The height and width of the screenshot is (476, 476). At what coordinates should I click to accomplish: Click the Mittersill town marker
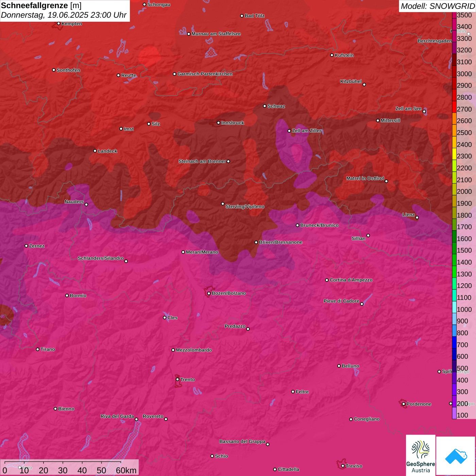[378, 120]
